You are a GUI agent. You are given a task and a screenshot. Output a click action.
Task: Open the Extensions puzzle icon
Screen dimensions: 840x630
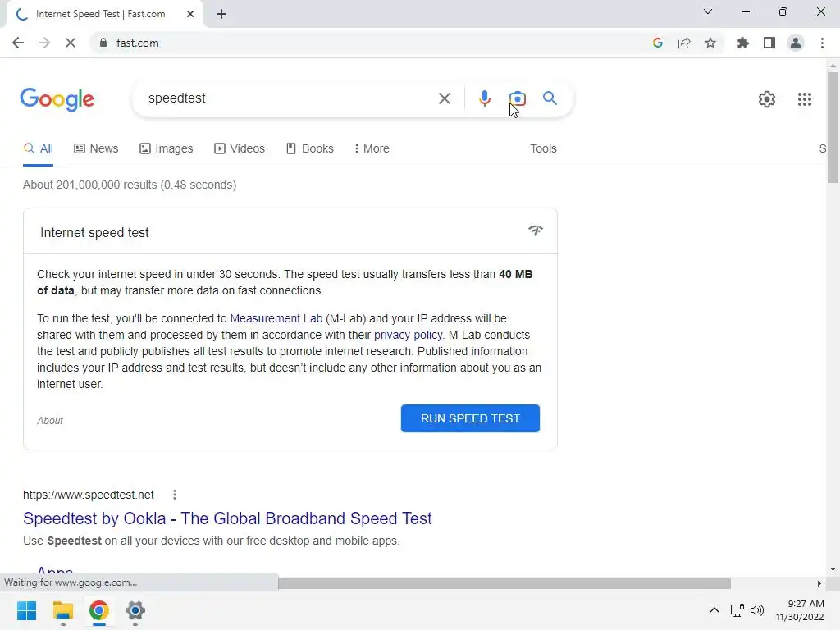pos(742,43)
